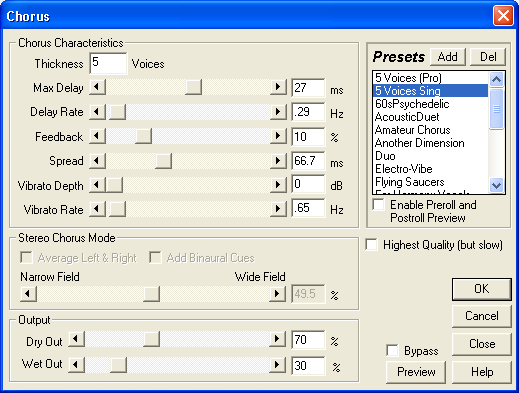Click the Thickness voices input field
Screen dimensions: 519x393
click(108, 63)
